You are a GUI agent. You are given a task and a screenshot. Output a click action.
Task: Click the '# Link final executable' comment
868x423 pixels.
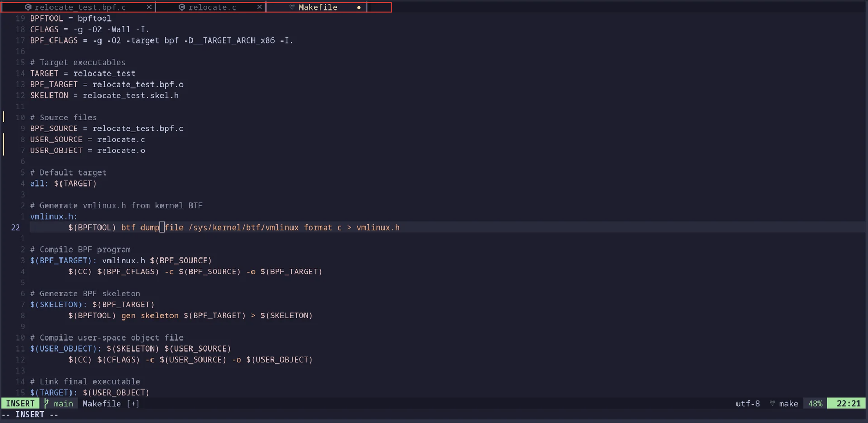85,382
